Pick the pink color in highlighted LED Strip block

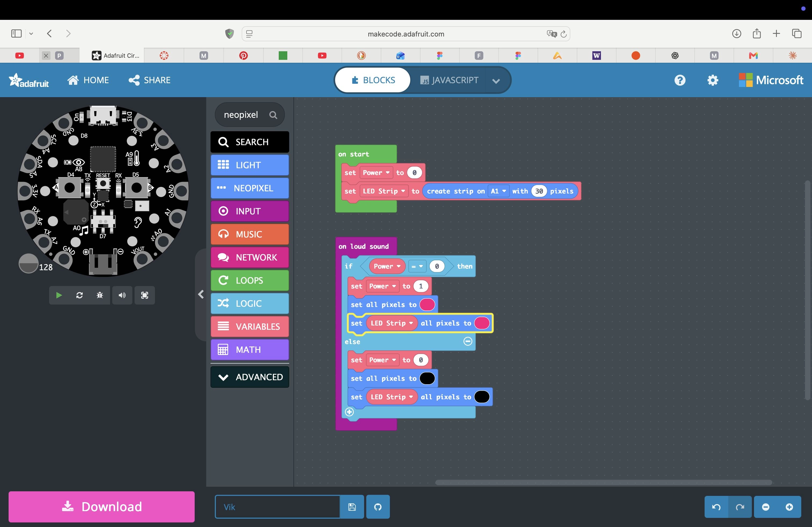482,323
